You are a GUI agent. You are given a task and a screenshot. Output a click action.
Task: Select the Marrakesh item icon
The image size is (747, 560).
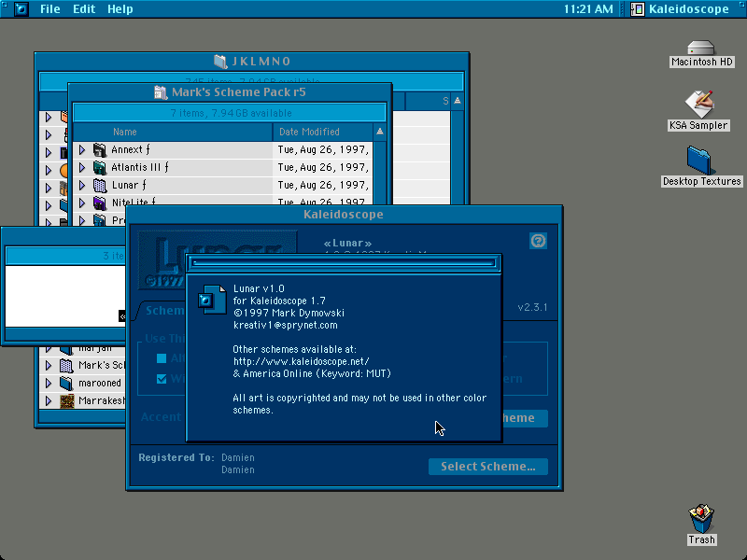pyautogui.click(x=66, y=401)
